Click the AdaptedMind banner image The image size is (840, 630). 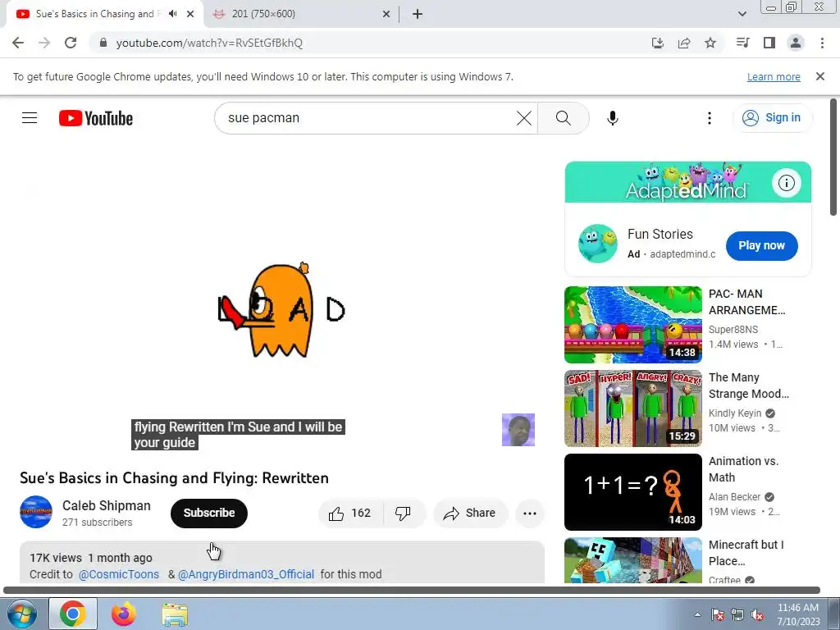688,182
